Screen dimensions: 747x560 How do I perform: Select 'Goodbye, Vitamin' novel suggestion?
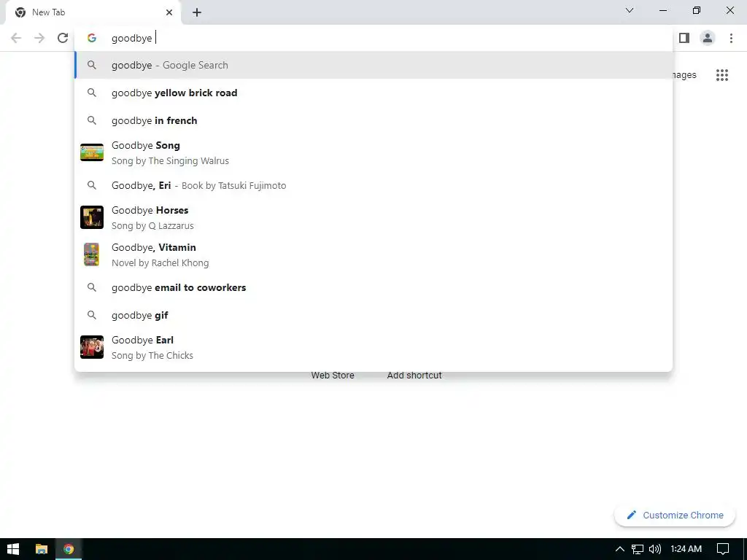(373, 254)
